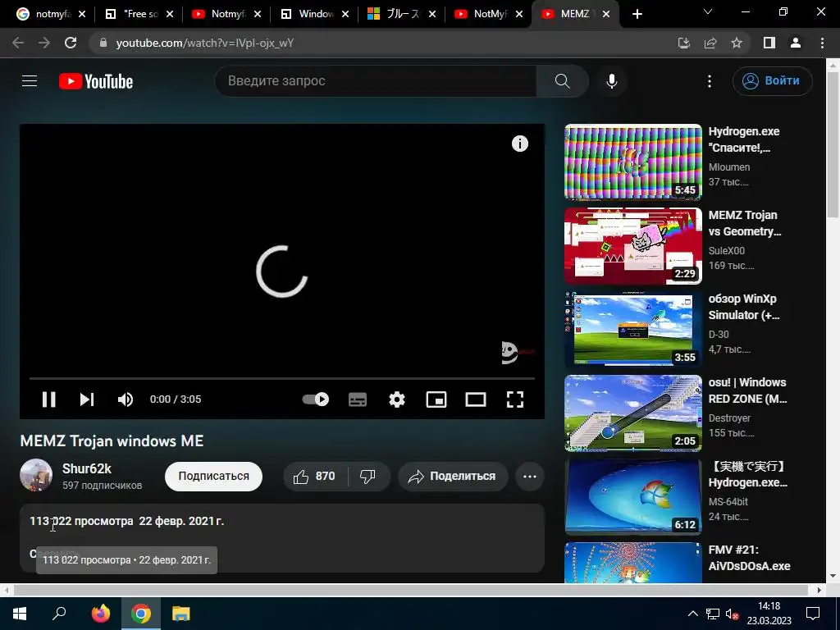This screenshot has height=630, width=840.
Task: Go to YouTube home via logo
Action: point(96,81)
